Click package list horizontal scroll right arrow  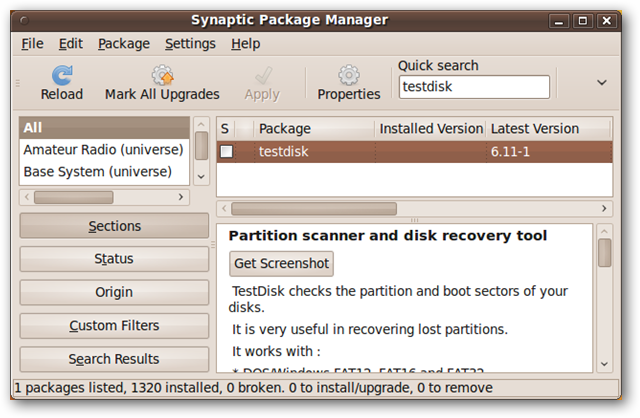coord(604,209)
